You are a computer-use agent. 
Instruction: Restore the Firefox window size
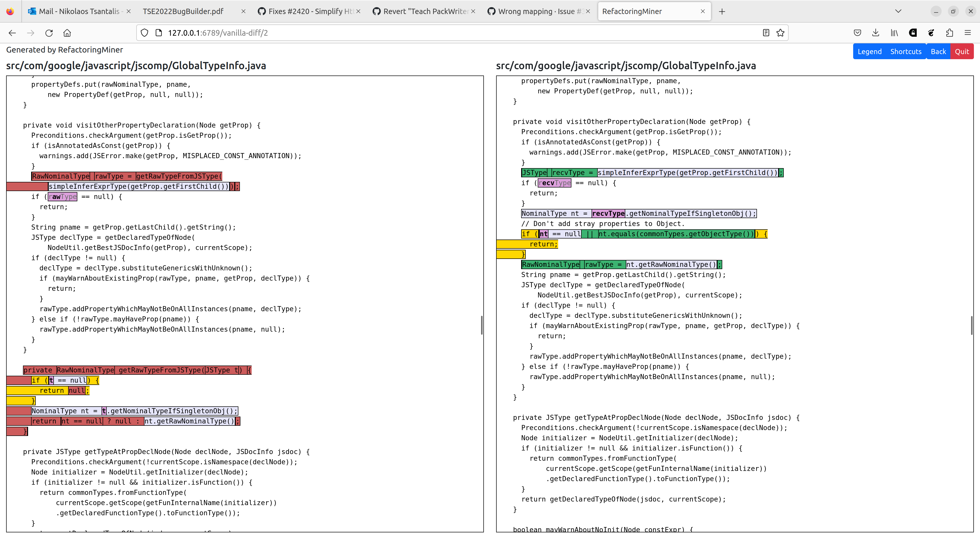(x=953, y=11)
